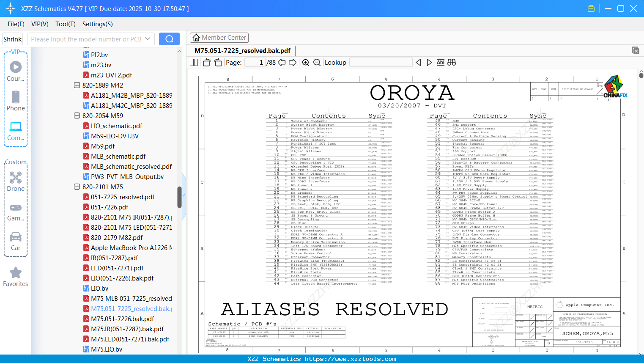644x363 pixels.
Task: Collapse the 820-2101 M75 folder
Action: (x=77, y=187)
